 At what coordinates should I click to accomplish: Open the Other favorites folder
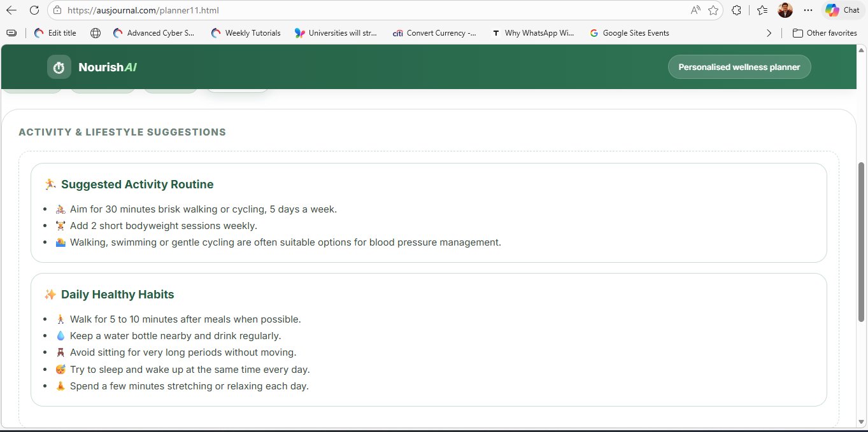(825, 32)
